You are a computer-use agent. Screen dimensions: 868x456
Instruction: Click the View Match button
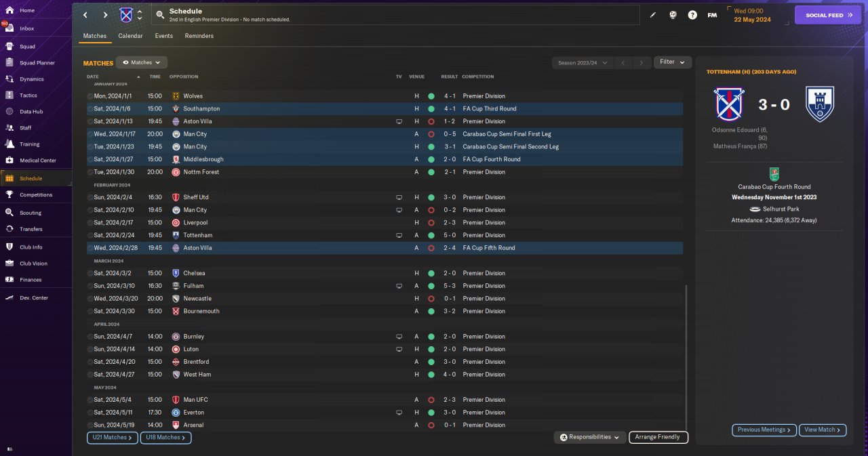tap(823, 430)
